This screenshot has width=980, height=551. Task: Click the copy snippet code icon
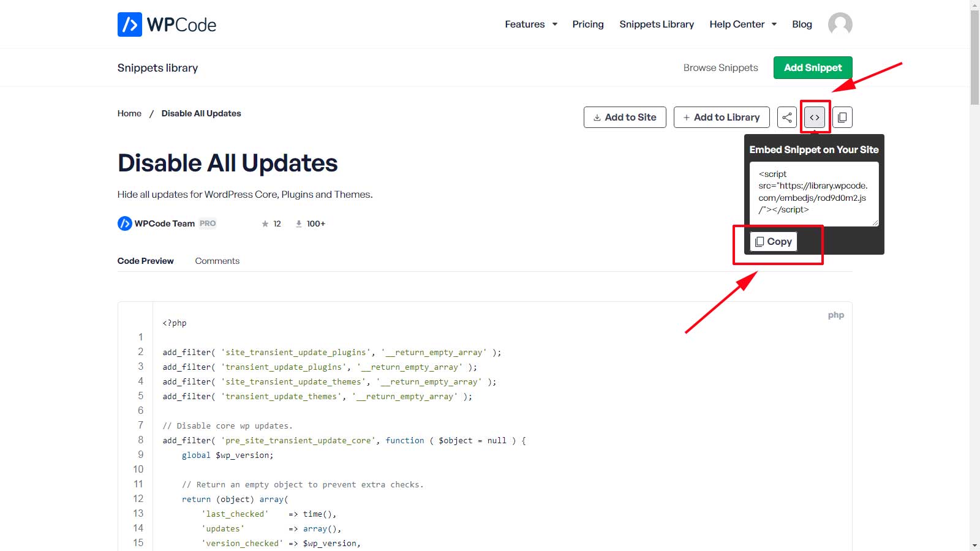tap(842, 117)
